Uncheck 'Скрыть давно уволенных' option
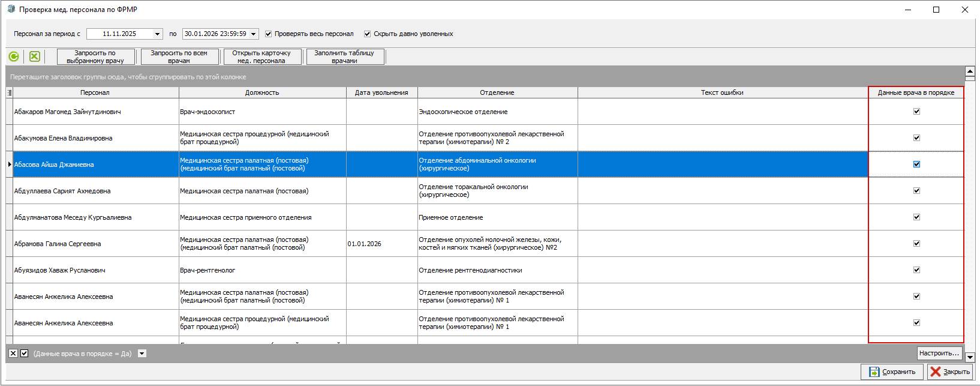 coord(368,34)
